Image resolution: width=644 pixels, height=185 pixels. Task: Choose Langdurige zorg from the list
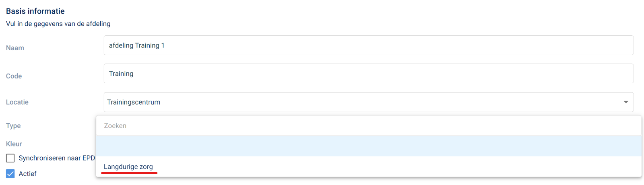tap(128, 166)
